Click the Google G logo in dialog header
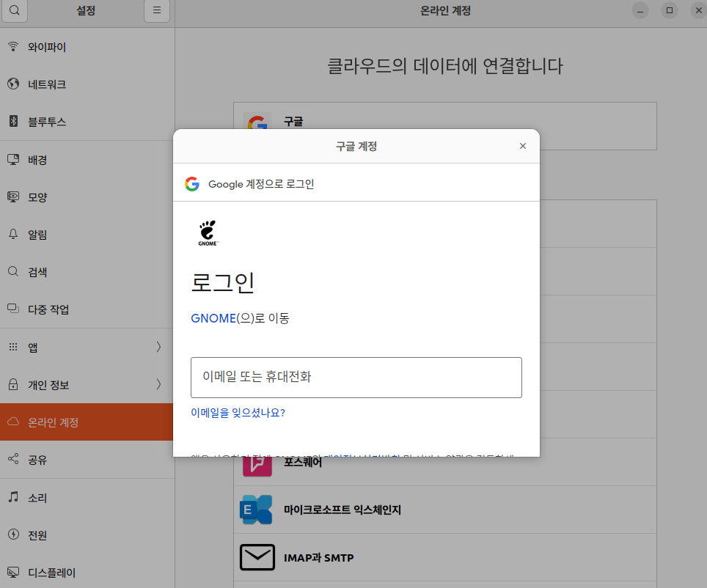The height and width of the screenshot is (588, 707). click(x=192, y=184)
